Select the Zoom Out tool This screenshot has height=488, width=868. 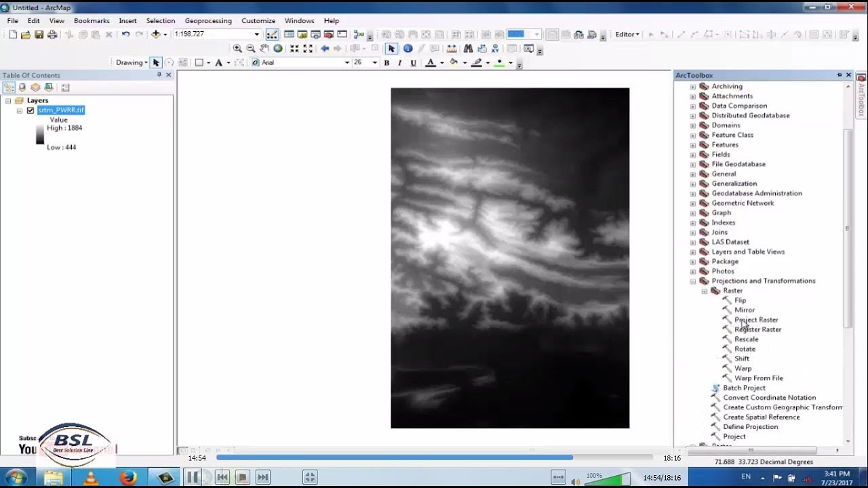click(x=251, y=49)
